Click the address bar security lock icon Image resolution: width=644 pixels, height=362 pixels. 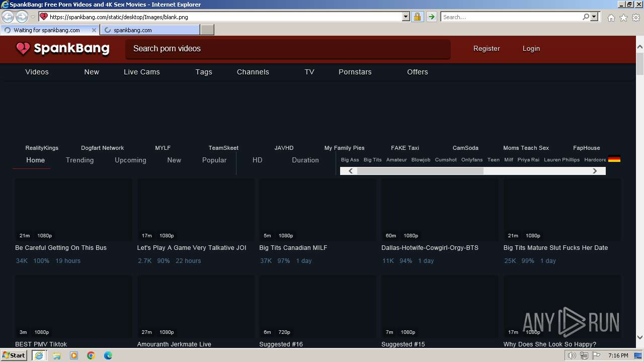point(417,17)
